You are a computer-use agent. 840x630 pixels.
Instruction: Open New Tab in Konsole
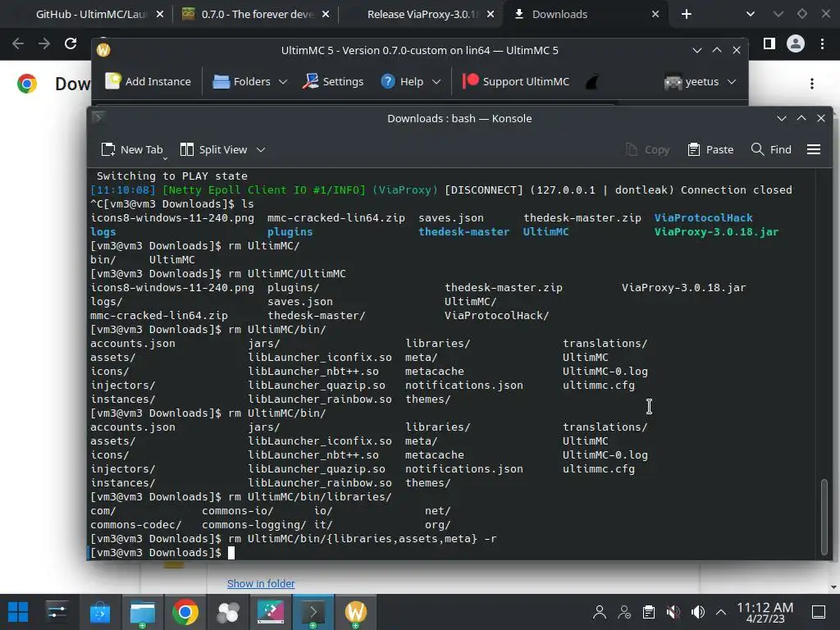(x=132, y=149)
